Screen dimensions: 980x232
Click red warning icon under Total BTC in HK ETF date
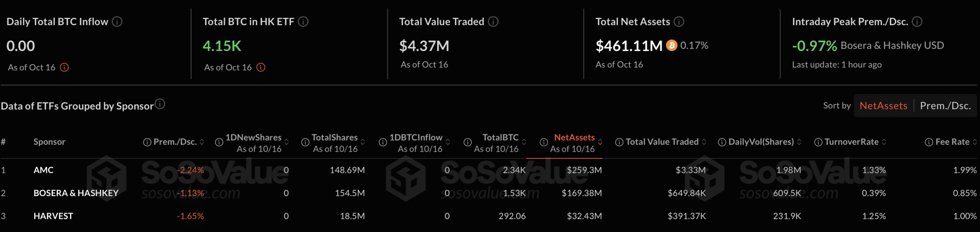261,67
